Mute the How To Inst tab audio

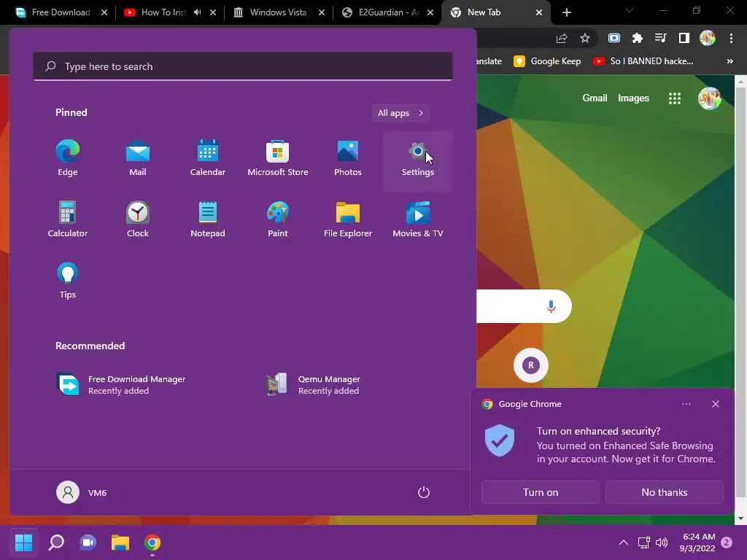(197, 12)
